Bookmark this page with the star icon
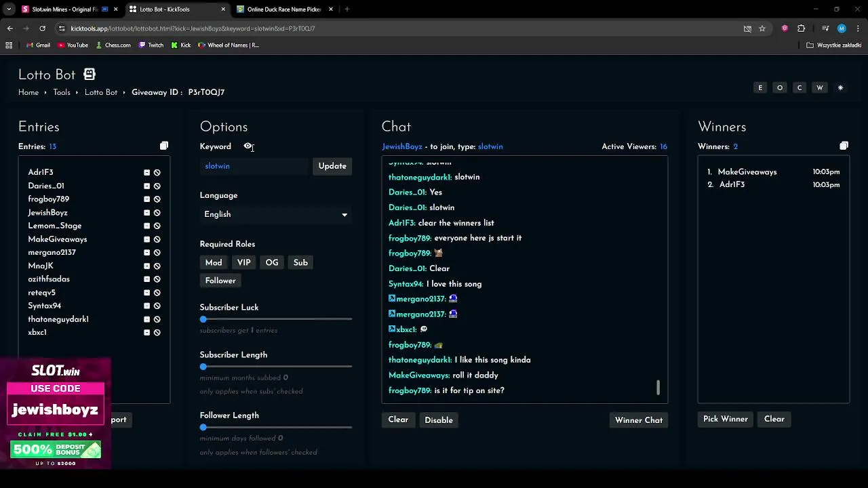This screenshot has height=488, width=868. click(762, 28)
